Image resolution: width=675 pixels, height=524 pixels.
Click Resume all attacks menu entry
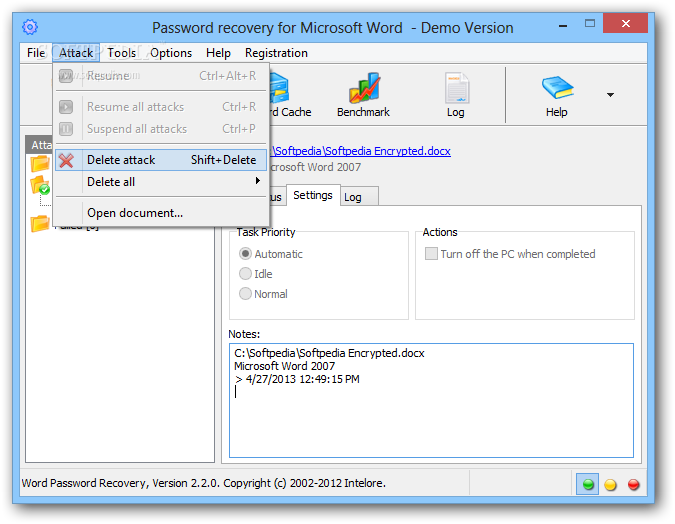[161, 107]
